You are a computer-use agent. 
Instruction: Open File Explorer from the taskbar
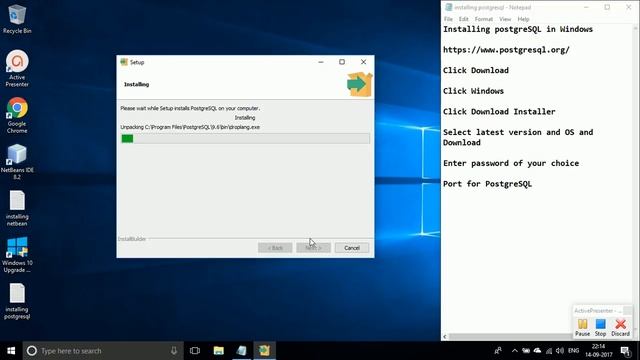[218, 351]
